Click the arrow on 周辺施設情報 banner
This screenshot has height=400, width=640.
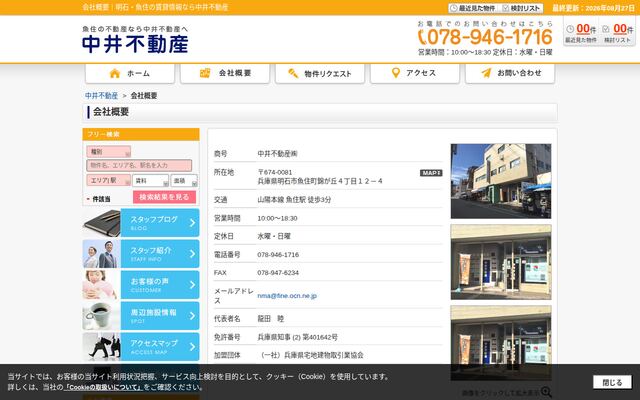[x=192, y=316]
